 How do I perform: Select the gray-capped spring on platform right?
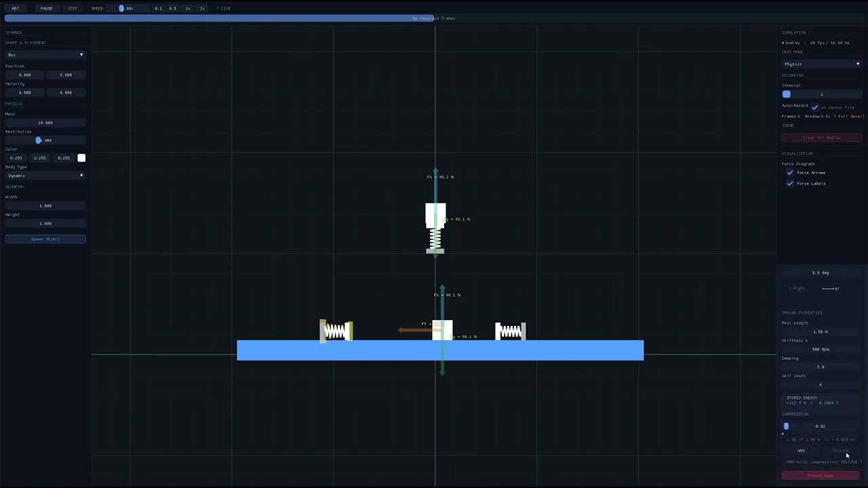pyautogui.click(x=511, y=331)
